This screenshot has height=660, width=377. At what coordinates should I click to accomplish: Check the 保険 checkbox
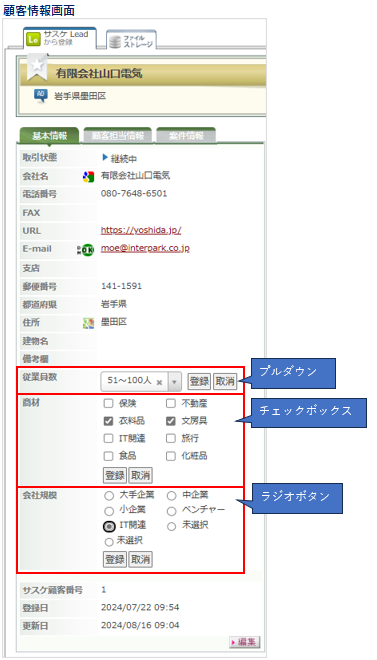click(109, 404)
